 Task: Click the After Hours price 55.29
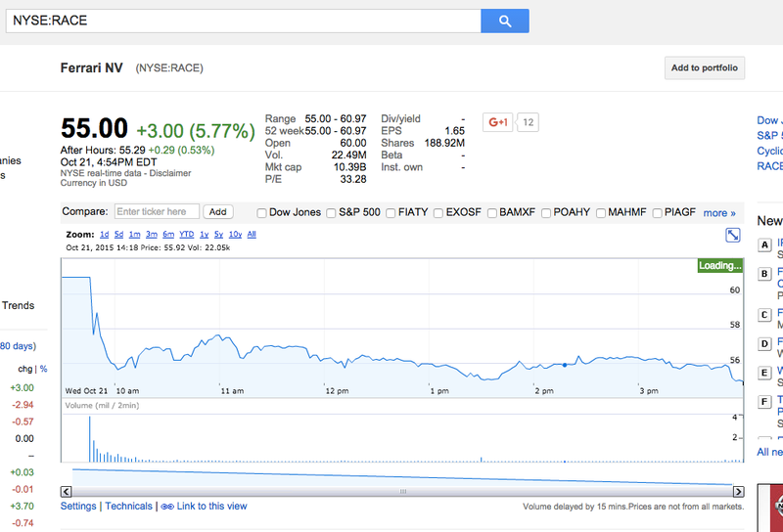pyautogui.click(x=132, y=151)
